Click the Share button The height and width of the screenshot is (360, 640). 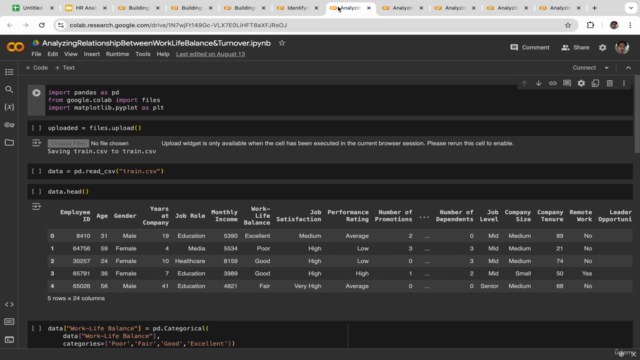(575, 47)
